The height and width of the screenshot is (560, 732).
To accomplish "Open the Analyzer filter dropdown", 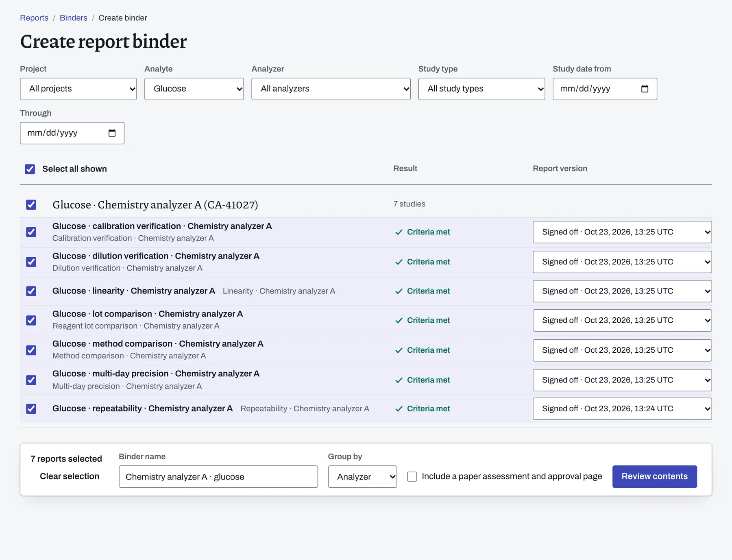I will (x=331, y=89).
